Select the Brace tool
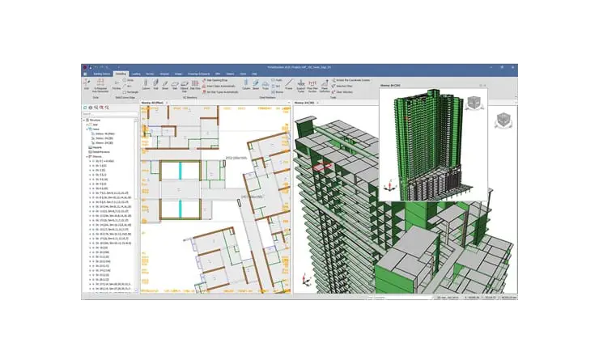This screenshot has height=364, width=599. [x=278, y=92]
